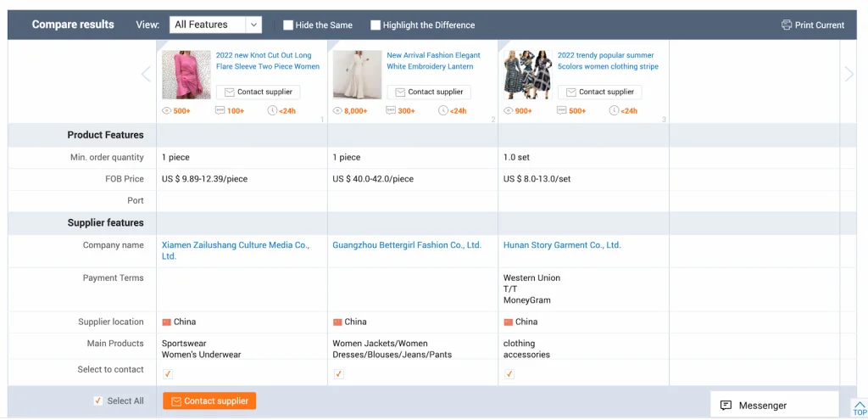This screenshot has height=420, width=868.
Task: Click the Messenger chat icon
Action: pos(726,406)
